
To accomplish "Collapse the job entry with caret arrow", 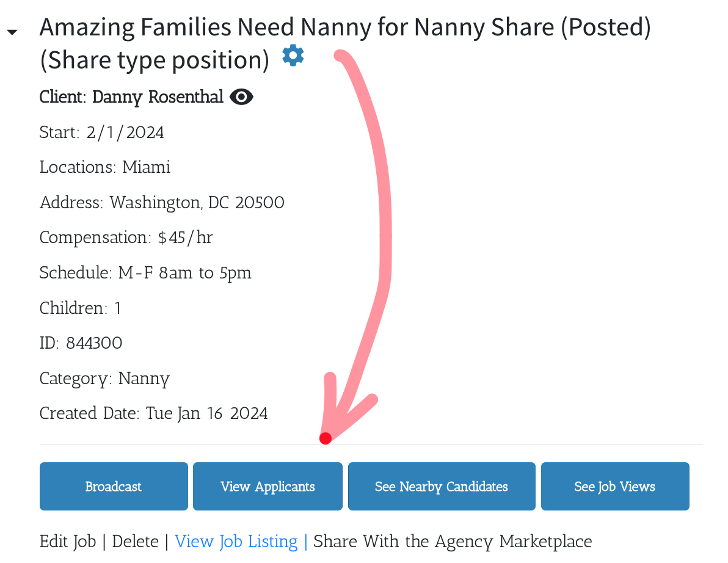I will 12,32.
